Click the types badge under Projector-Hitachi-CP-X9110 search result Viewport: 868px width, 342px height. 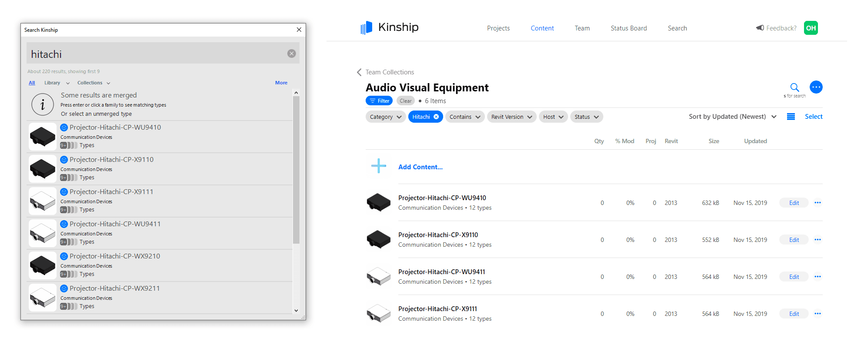(69, 178)
